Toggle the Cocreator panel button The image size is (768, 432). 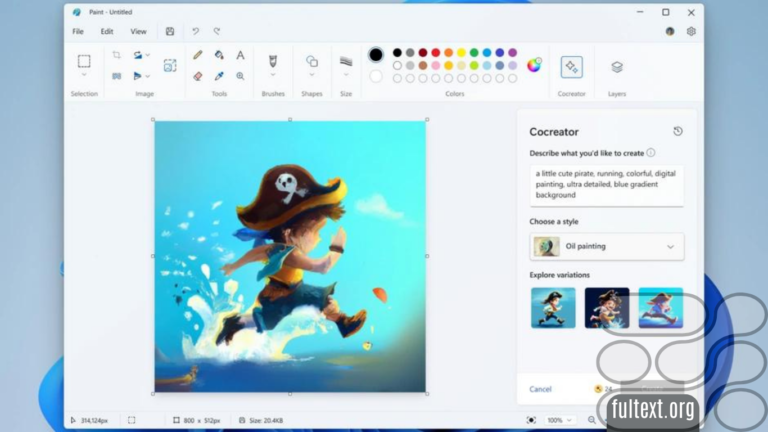(x=572, y=67)
